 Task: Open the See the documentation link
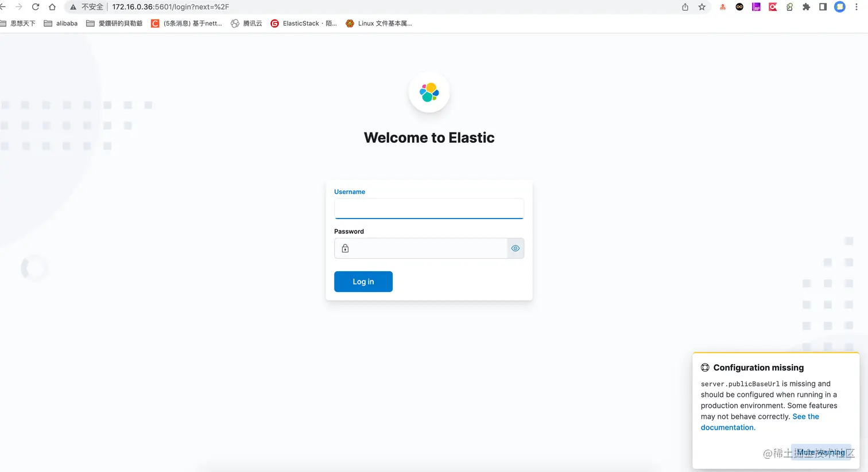point(759,422)
